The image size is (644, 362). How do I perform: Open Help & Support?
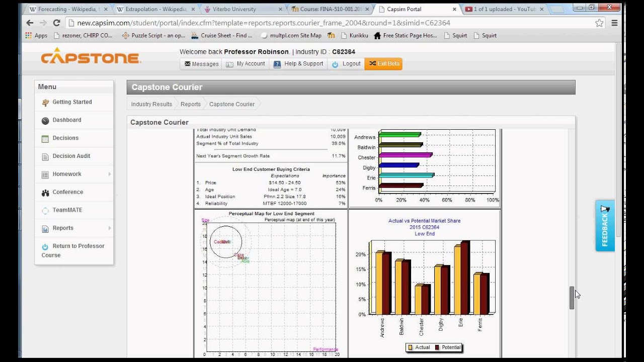[x=298, y=64]
